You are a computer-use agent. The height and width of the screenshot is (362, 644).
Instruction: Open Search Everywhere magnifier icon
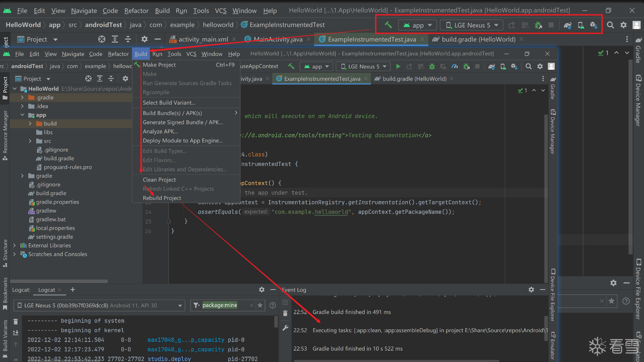point(528,66)
